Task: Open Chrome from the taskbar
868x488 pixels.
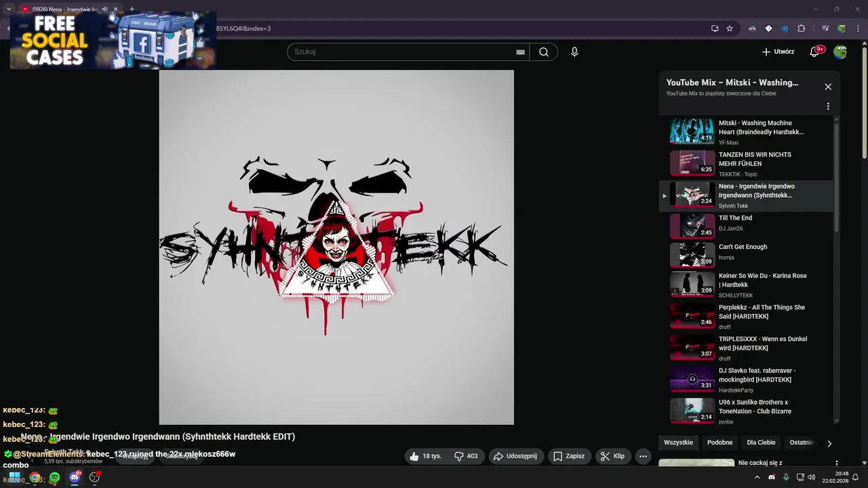Action: [35, 477]
